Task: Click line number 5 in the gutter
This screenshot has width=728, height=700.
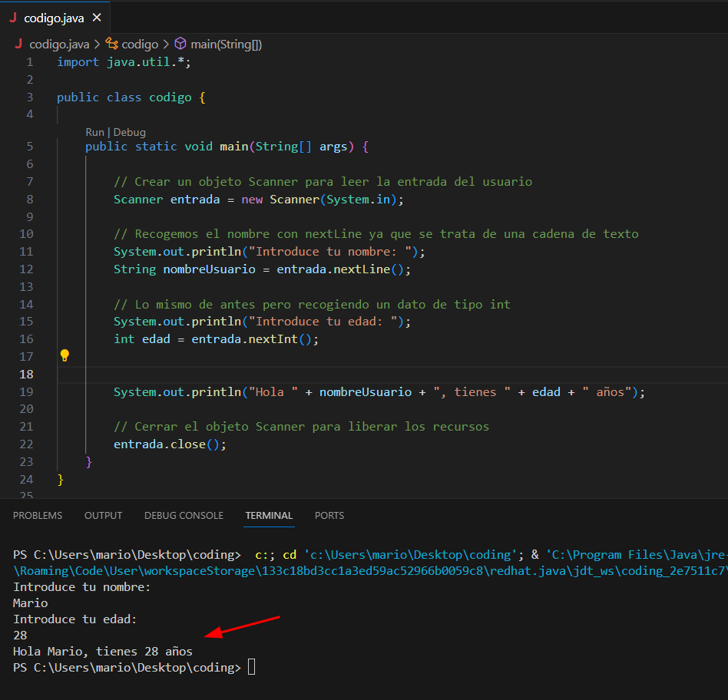Action: [30, 147]
